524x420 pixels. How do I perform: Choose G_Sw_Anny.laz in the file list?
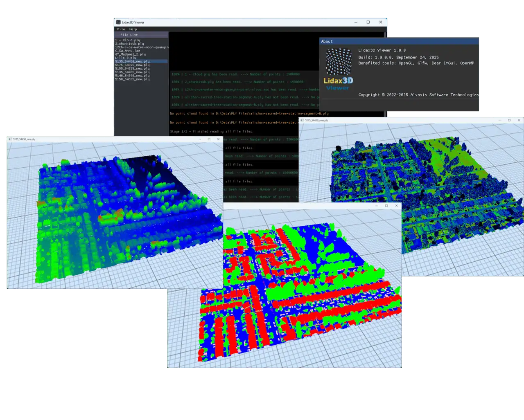(127, 51)
